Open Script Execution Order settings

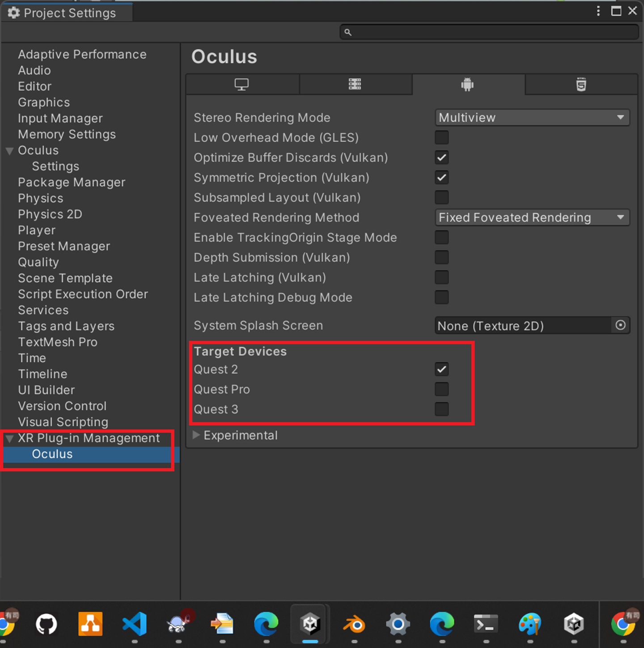[83, 294]
